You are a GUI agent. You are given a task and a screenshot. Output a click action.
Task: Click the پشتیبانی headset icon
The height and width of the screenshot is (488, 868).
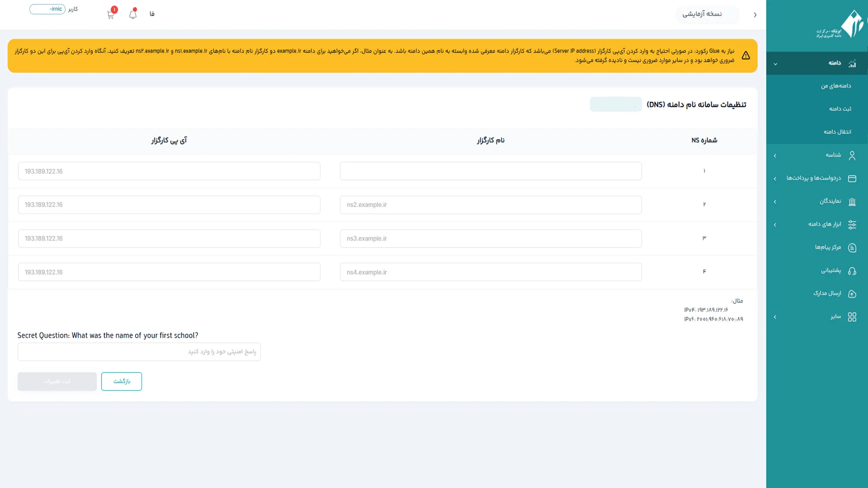[852, 271]
